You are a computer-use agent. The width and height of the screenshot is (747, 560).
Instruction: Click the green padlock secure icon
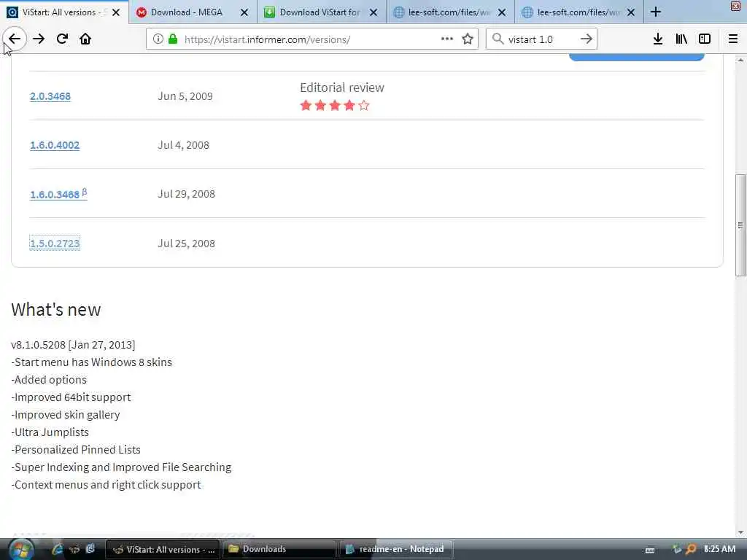click(173, 39)
